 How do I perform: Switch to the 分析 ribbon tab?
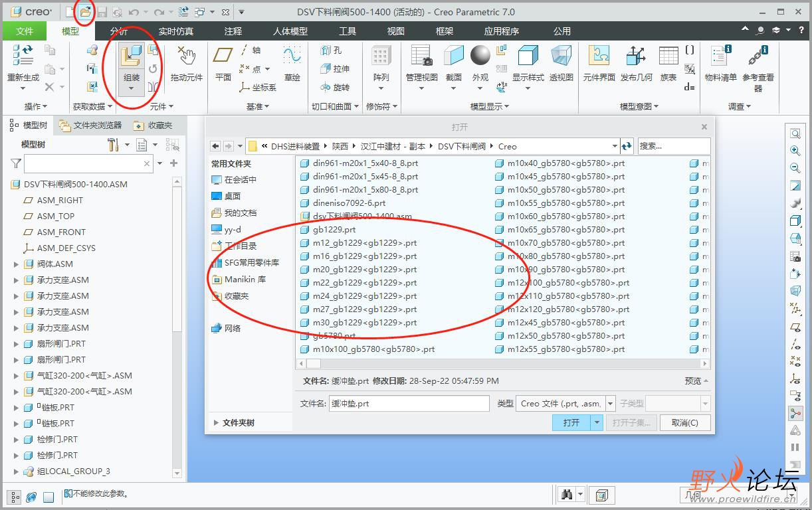click(x=119, y=31)
